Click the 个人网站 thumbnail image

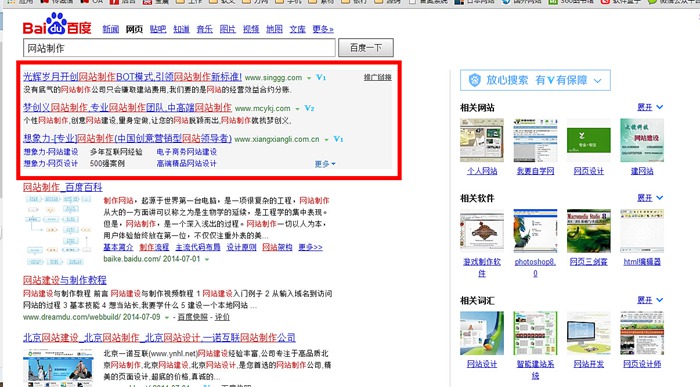(x=482, y=140)
